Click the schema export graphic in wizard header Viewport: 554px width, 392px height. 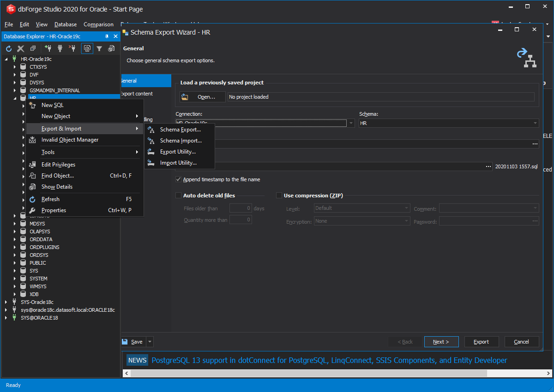pyautogui.click(x=526, y=58)
